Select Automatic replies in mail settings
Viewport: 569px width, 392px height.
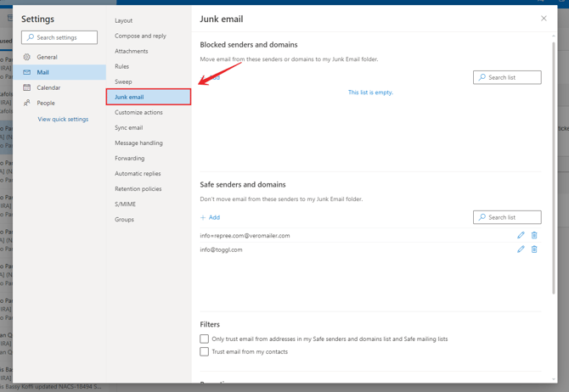pos(138,174)
